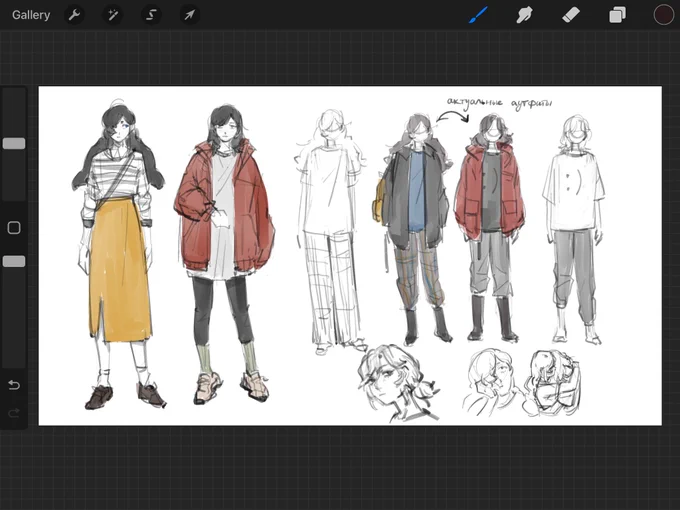Viewport: 680px width, 510px height.
Task: Tap the greyed-out redo arrow
Action: 14,413
